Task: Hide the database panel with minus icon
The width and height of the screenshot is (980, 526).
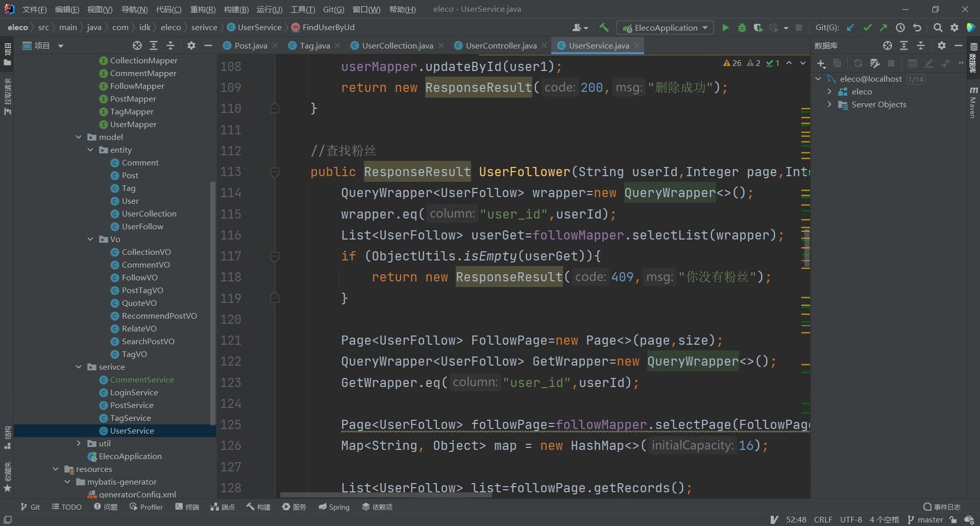Action: [958, 45]
